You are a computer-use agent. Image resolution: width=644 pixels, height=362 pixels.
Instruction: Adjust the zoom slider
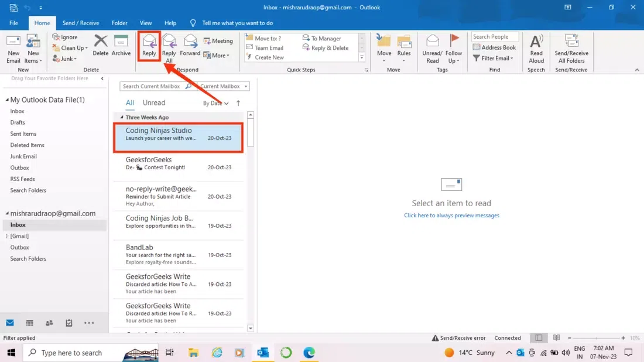tap(597, 338)
